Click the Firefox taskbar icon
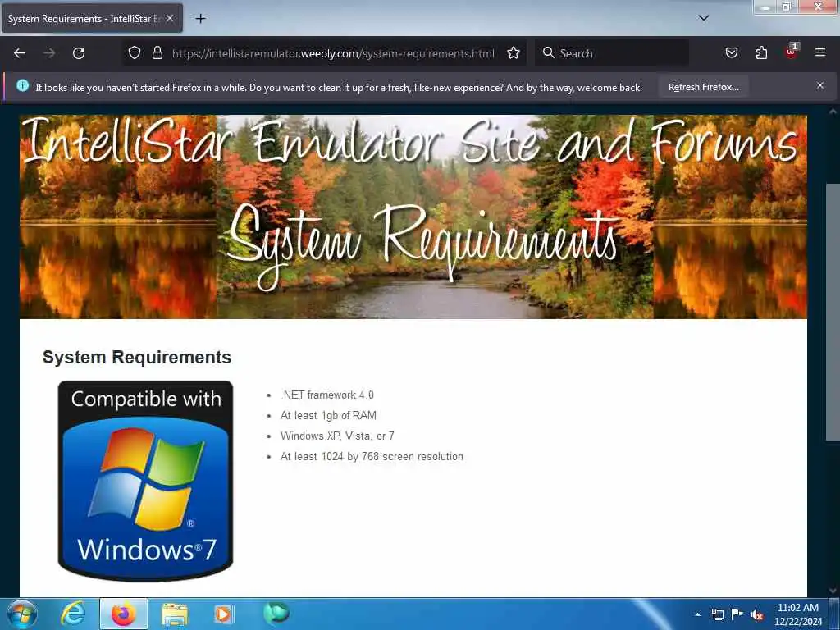The height and width of the screenshot is (630, 840). pyautogui.click(x=123, y=614)
